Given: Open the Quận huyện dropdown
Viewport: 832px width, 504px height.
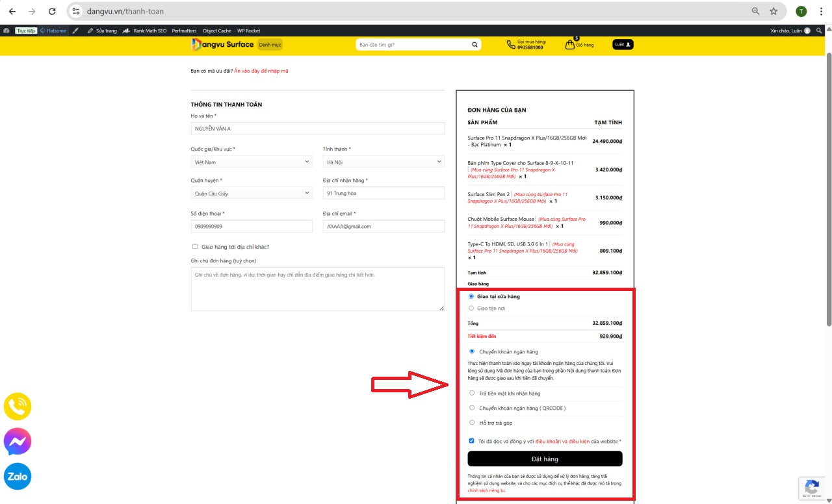Looking at the screenshot, I should point(252,193).
